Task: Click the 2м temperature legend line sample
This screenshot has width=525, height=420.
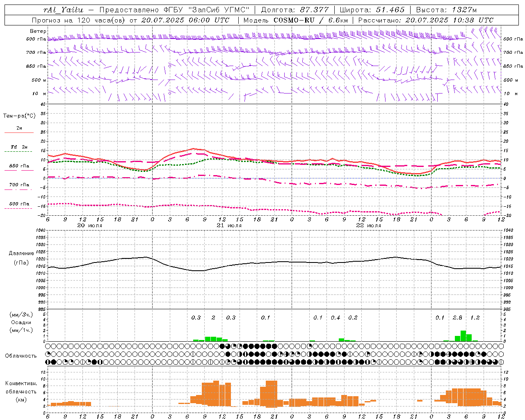Action: (19, 133)
